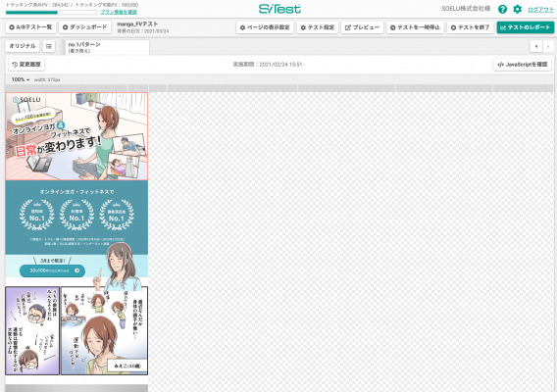Click the tracking PV progress bar
Screen dimensions: 557x392
51,13
